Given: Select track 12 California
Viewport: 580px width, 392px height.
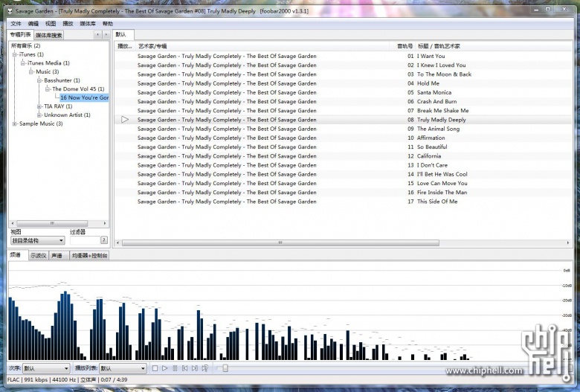Looking at the screenshot, I should (x=343, y=156).
